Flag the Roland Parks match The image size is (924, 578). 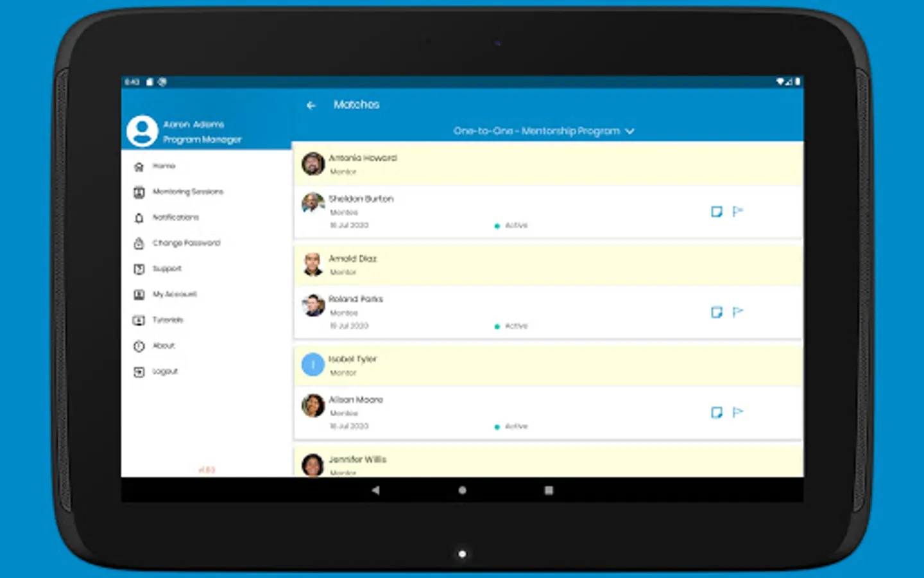point(738,312)
